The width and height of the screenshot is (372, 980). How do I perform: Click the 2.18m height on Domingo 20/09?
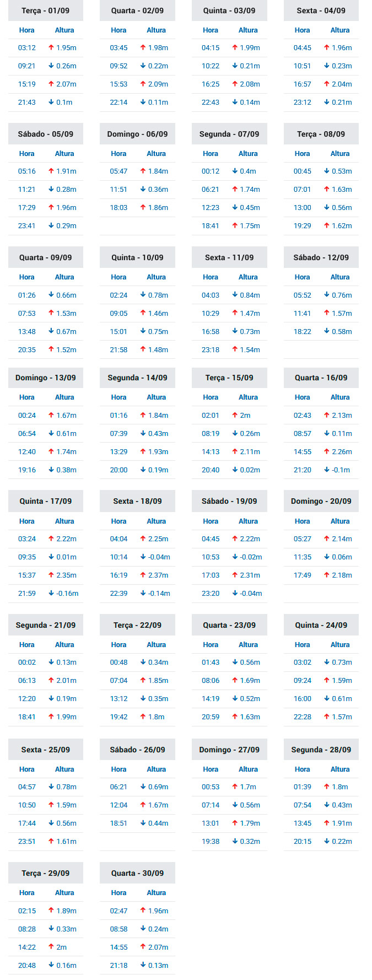[x=342, y=575]
